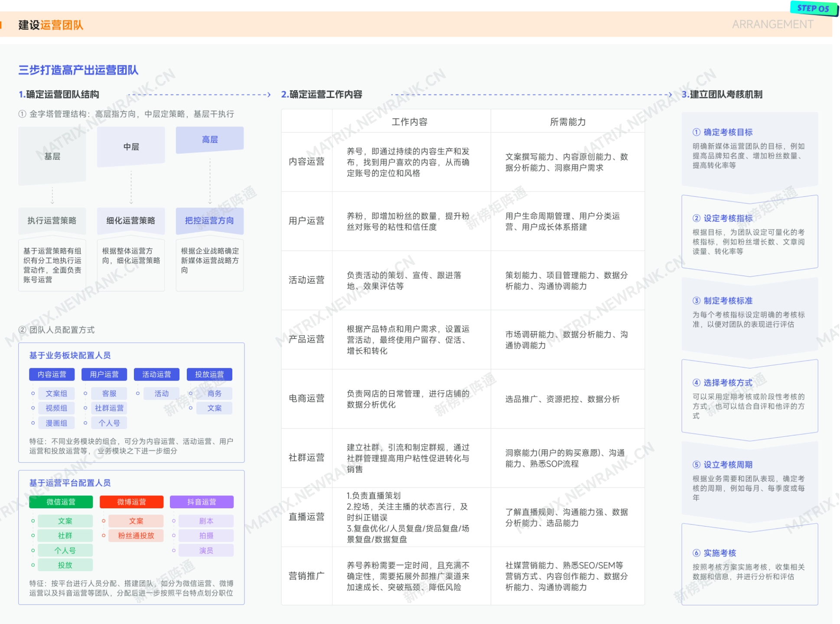Click the circled 5 icon beside 设立考核周期
The image size is (840, 624).
(x=696, y=465)
